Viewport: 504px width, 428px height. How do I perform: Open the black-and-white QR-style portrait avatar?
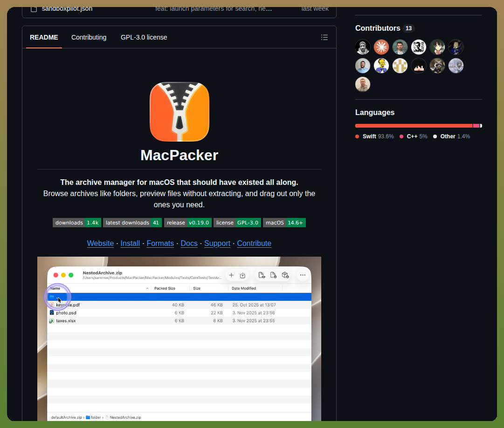[419, 47]
